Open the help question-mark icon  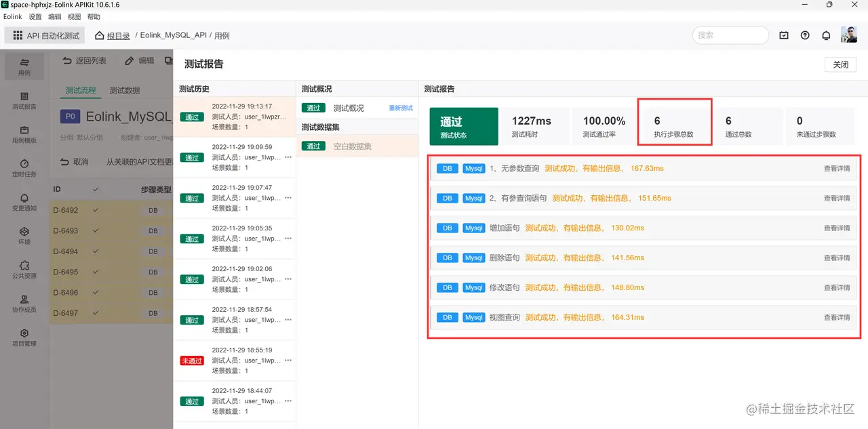click(x=805, y=35)
